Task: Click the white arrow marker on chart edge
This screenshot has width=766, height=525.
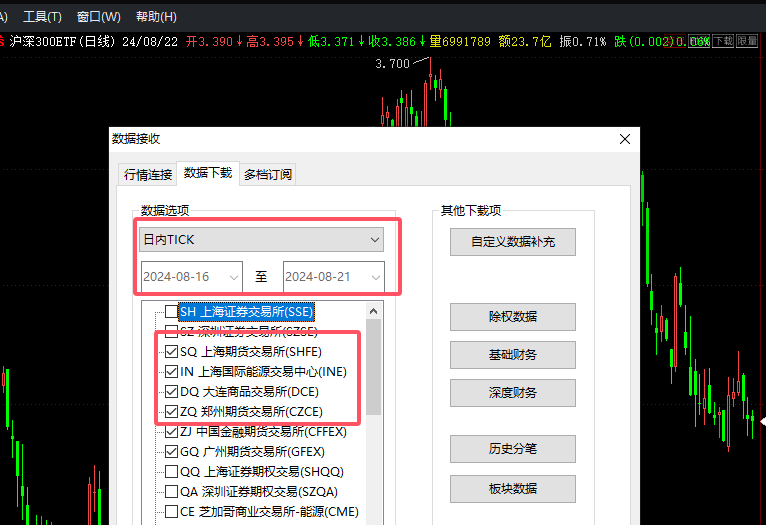Action: pos(763,421)
